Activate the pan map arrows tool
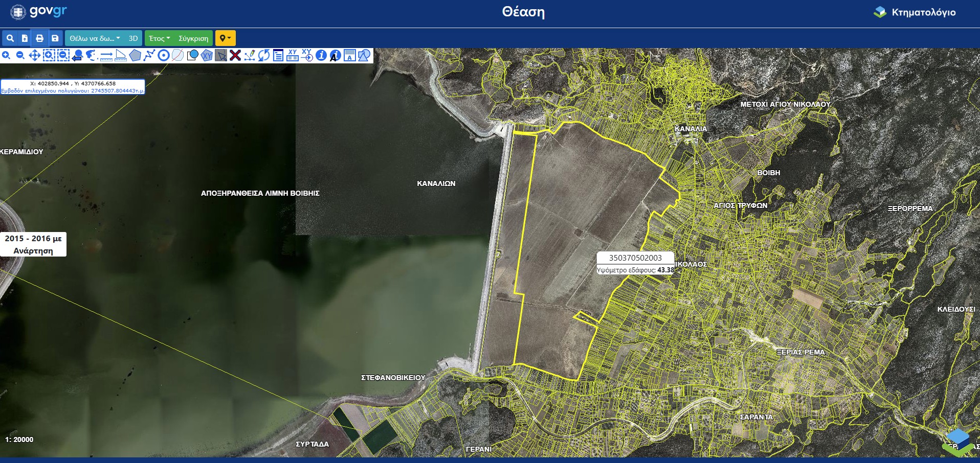The image size is (980, 463). click(35, 55)
